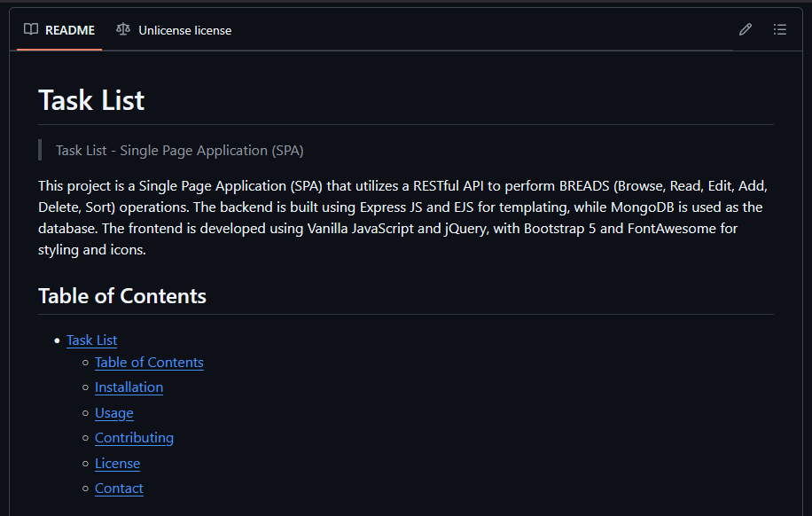The width and height of the screenshot is (812, 516).
Task: Jump to the Installation section link
Action: click(129, 387)
